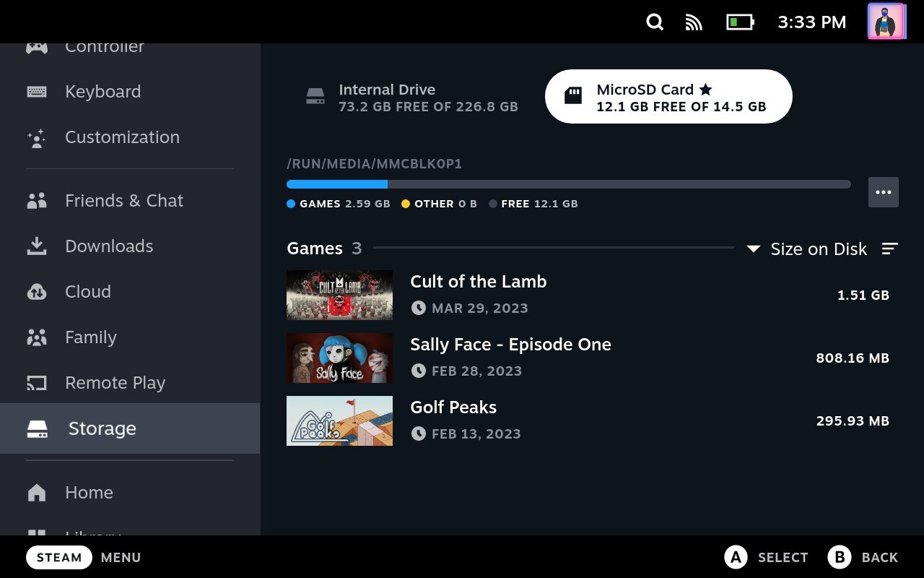Screen dimensions: 924x578
Task: Open the Sally Face thumbnail
Action: pyautogui.click(x=339, y=358)
